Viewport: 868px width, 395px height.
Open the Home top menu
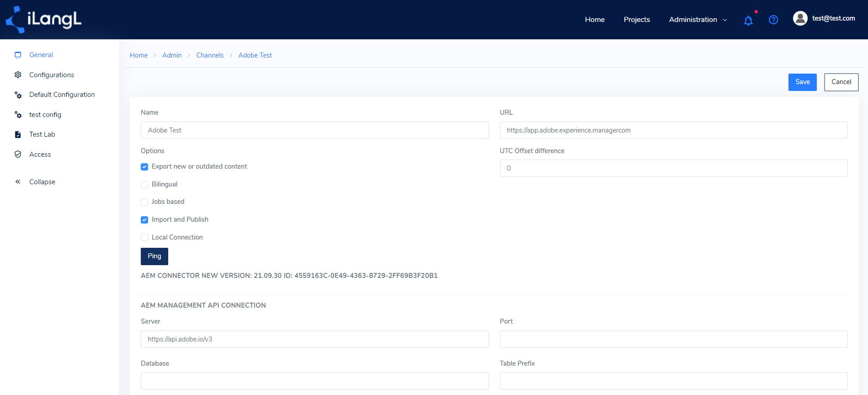(x=595, y=19)
